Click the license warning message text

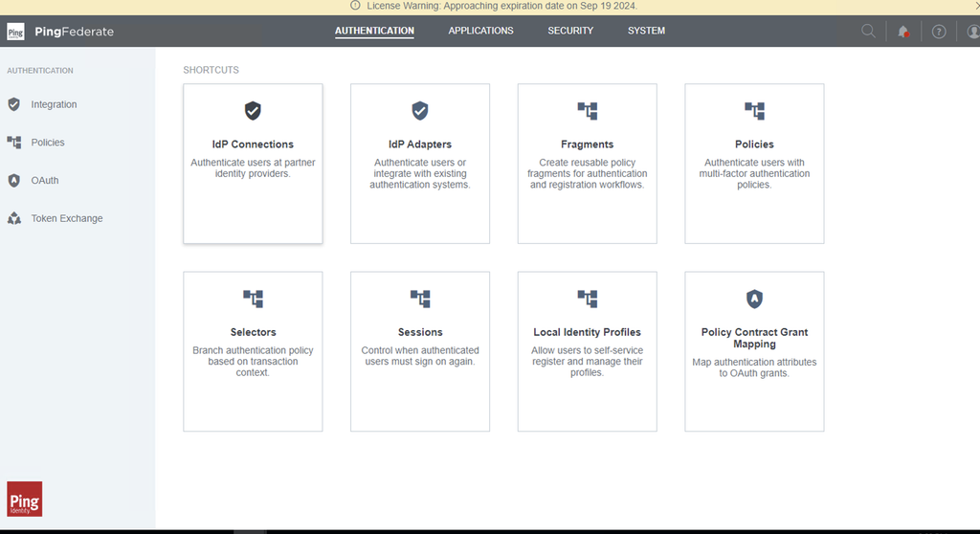[x=501, y=6]
